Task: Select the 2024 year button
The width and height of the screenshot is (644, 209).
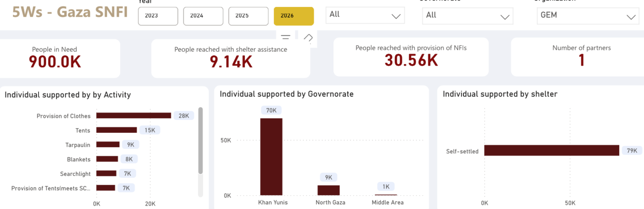Action: [203, 16]
